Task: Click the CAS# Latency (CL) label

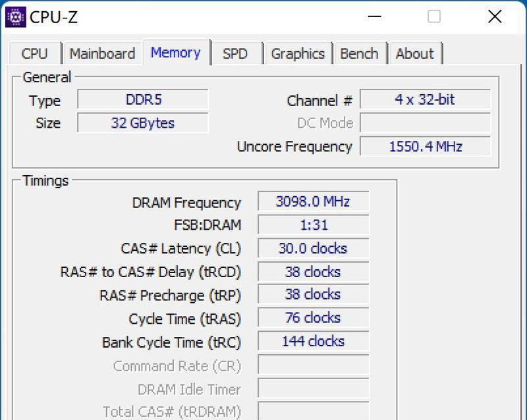Action: (180, 249)
